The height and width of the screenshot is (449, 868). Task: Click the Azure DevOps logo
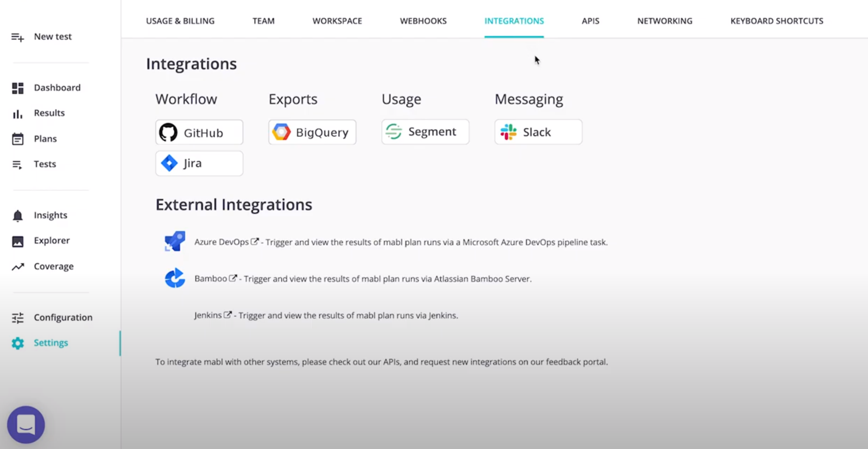175,241
